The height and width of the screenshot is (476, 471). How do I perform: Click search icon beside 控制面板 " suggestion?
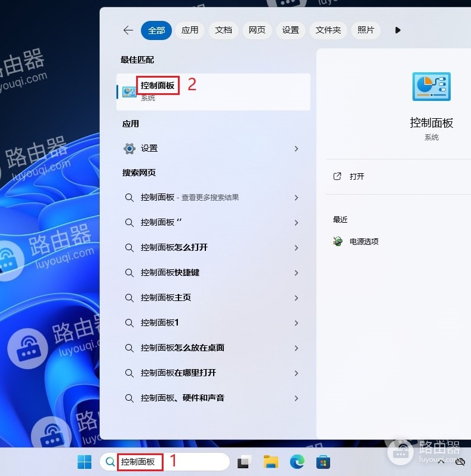point(130,223)
